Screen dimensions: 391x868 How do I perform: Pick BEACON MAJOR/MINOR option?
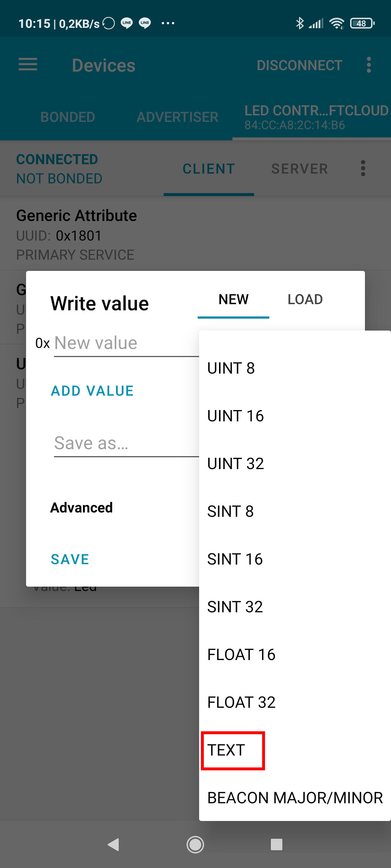coord(295,798)
